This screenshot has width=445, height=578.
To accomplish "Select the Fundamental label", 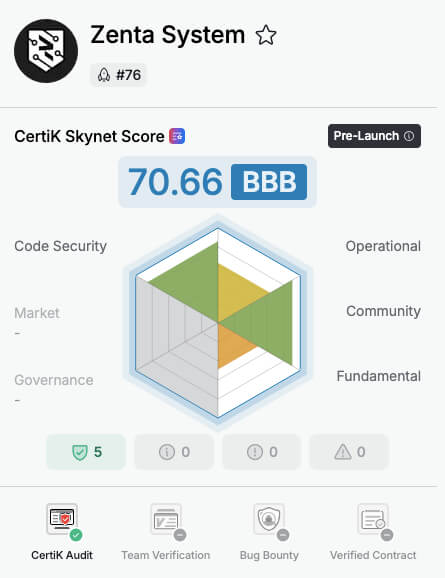I will pyautogui.click(x=379, y=376).
